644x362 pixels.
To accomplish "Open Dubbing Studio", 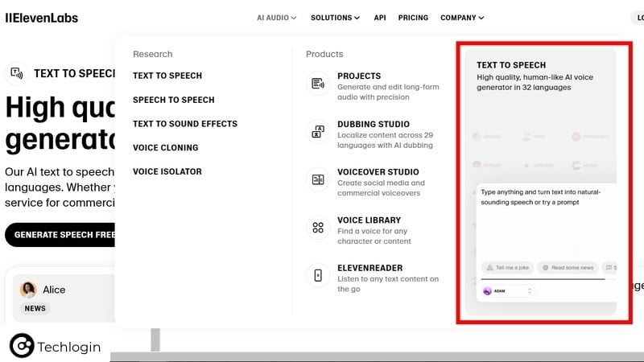I will [x=374, y=124].
